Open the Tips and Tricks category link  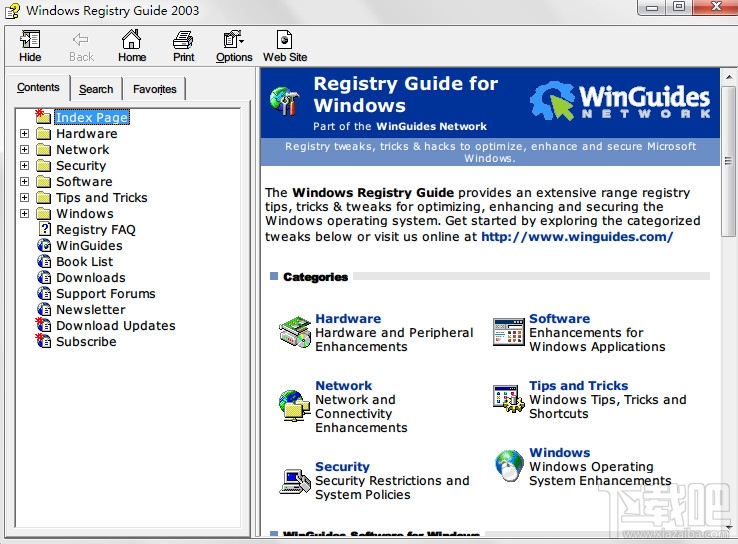578,385
